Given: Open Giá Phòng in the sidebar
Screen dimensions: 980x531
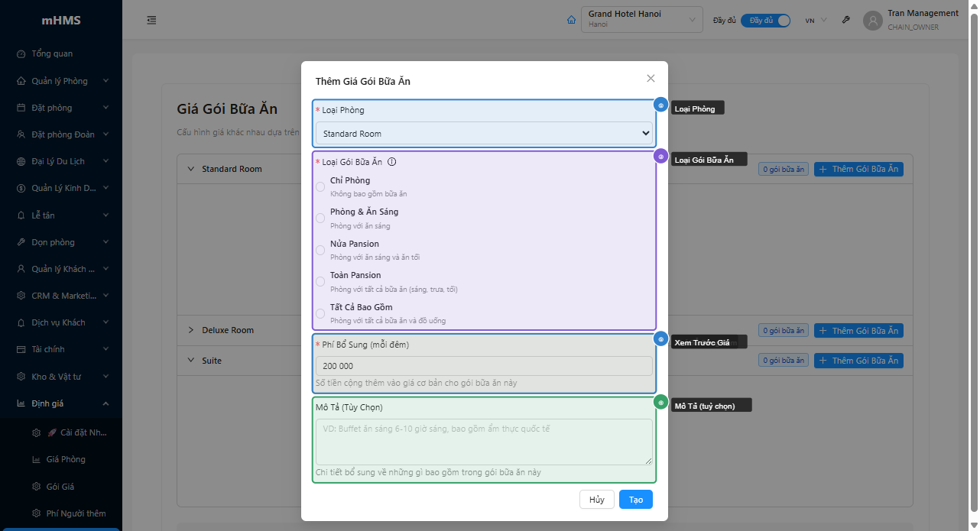Looking at the screenshot, I should [x=66, y=460].
